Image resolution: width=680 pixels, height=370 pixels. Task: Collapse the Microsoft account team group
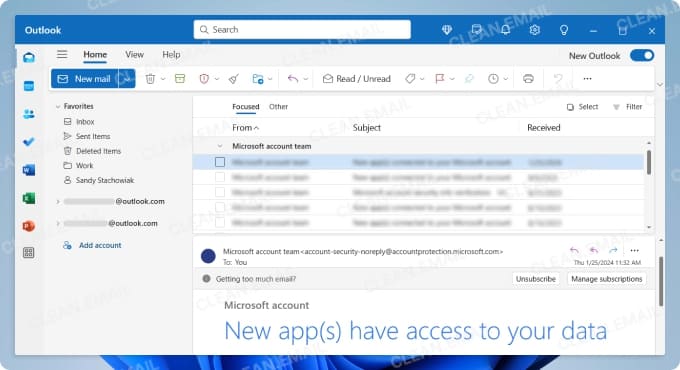coord(220,146)
